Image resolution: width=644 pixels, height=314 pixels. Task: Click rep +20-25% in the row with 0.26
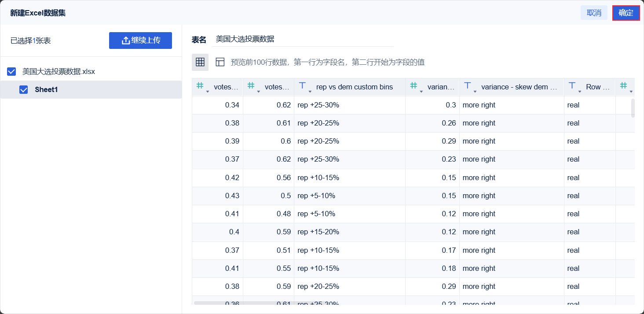click(x=350, y=123)
